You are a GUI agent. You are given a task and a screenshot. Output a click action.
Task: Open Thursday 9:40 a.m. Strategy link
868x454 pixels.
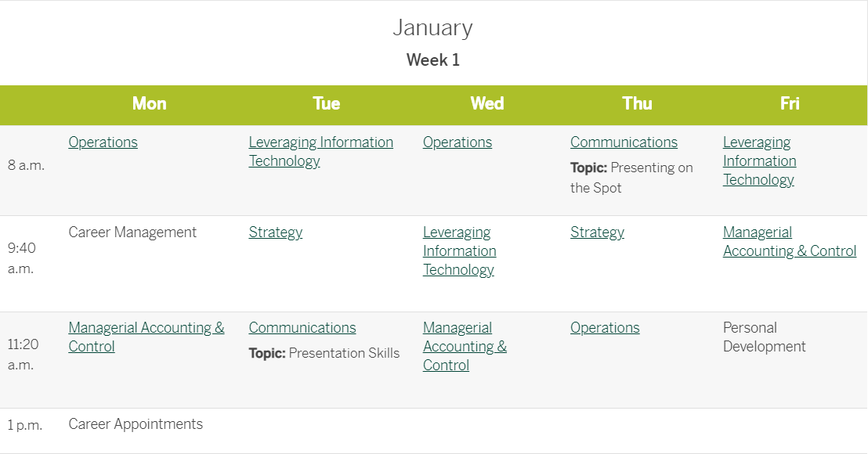pyautogui.click(x=597, y=232)
